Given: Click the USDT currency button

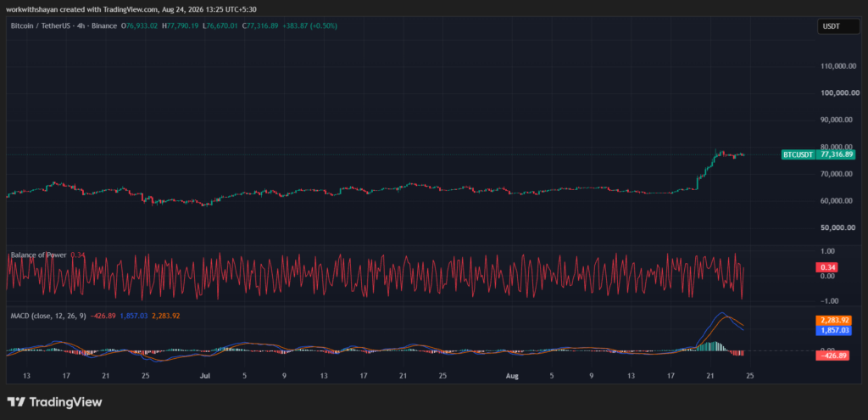Looking at the screenshot, I should [x=838, y=26].
